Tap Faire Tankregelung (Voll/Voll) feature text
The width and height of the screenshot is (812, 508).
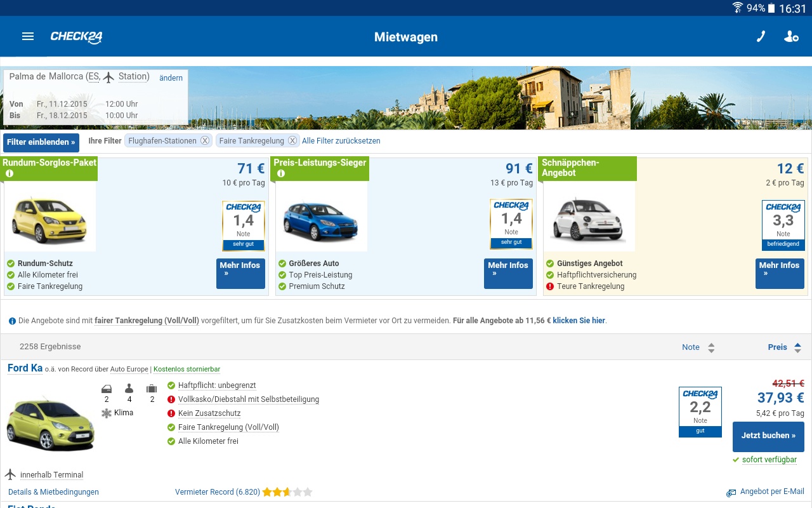[x=228, y=427]
